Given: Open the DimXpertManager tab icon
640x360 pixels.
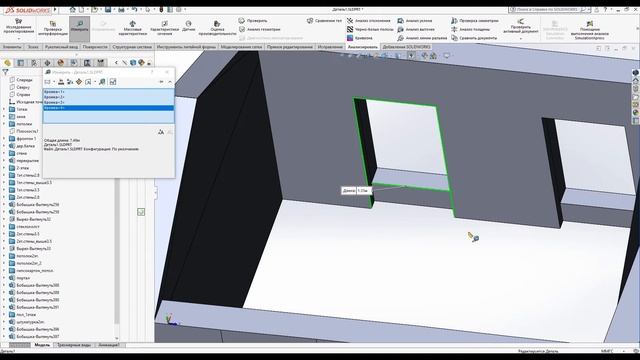Looking at the screenshot, I should tap(47, 62).
